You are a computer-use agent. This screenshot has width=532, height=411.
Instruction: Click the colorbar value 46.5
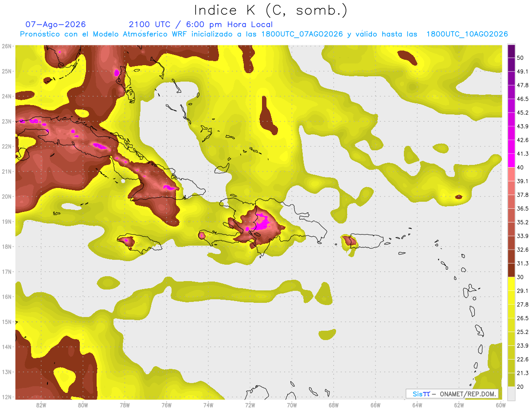(x=522, y=99)
